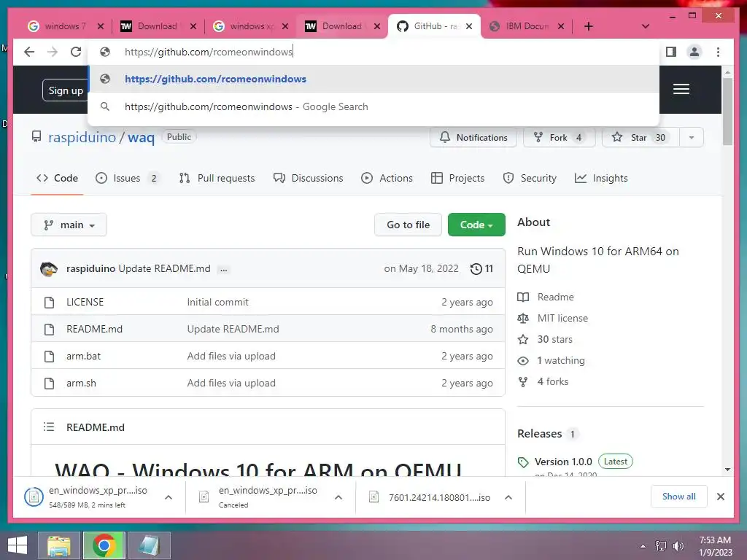Viewport: 747px width, 560px height.
Task: Expand the star lists dropdown arrow
Action: (692, 138)
